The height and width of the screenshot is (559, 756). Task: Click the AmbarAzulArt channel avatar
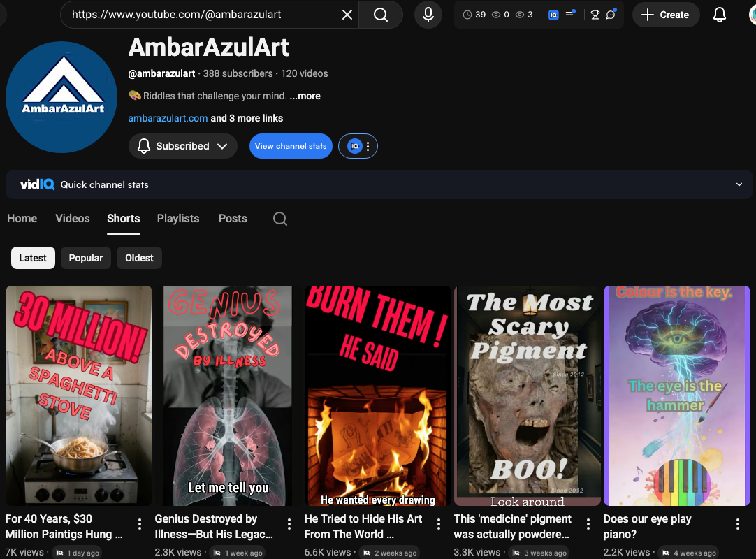click(x=61, y=97)
